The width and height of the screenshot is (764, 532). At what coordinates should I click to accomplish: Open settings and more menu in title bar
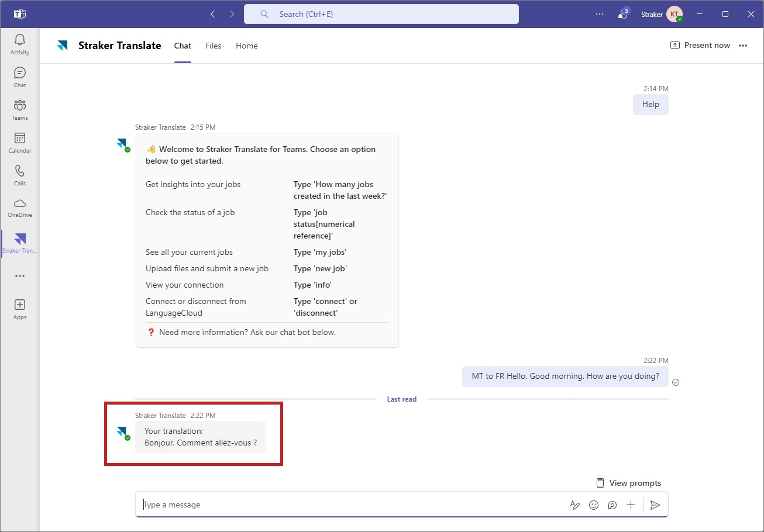600,14
